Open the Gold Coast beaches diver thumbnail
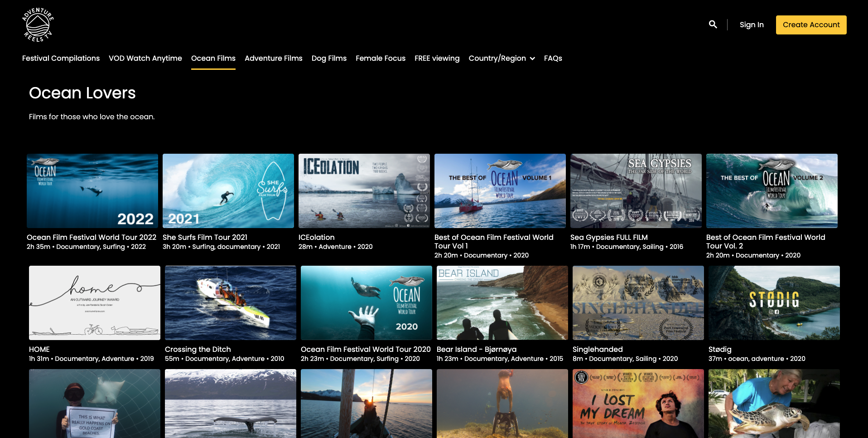 coord(95,404)
